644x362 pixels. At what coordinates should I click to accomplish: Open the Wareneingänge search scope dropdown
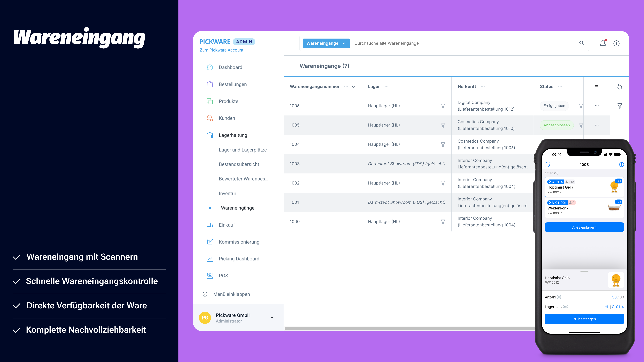point(326,43)
